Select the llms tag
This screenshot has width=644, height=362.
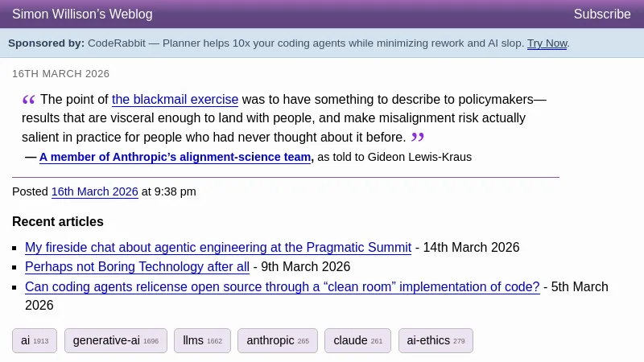click(202, 340)
